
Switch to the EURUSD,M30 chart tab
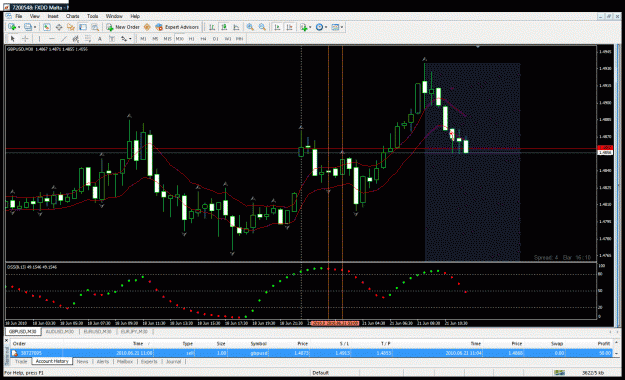[97, 332]
